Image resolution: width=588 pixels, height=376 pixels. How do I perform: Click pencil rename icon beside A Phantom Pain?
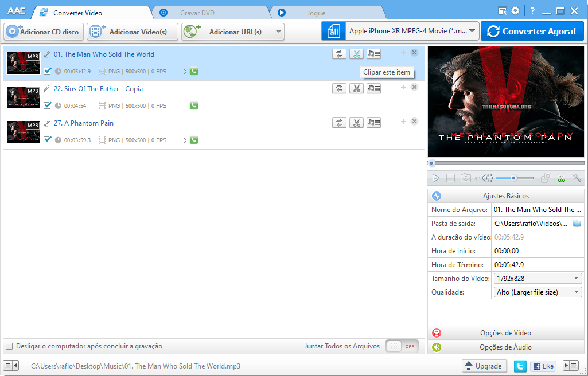click(47, 123)
